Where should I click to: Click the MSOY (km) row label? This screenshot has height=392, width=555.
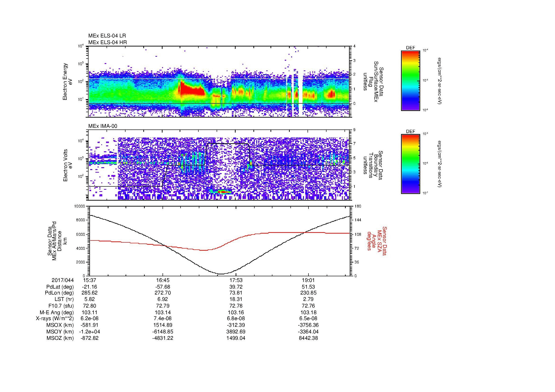click(60, 332)
